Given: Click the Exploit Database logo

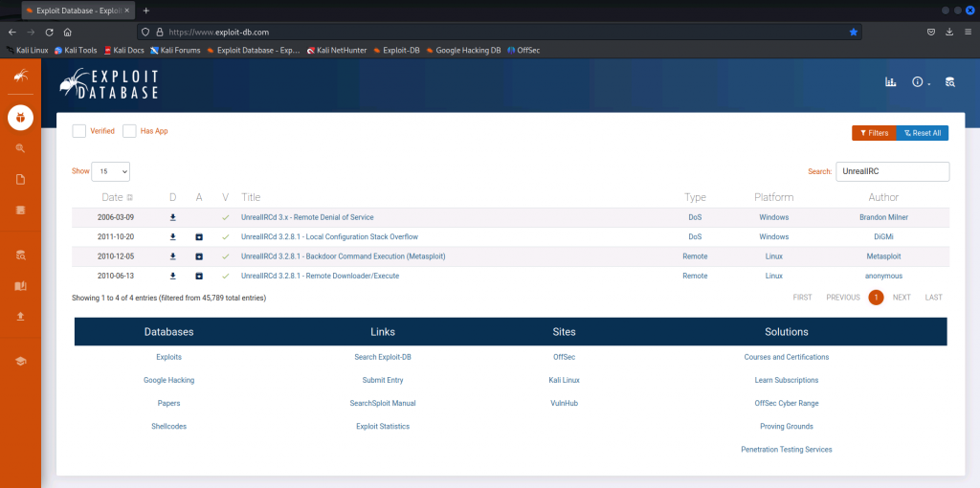Looking at the screenshot, I should [x=109, y=84].
